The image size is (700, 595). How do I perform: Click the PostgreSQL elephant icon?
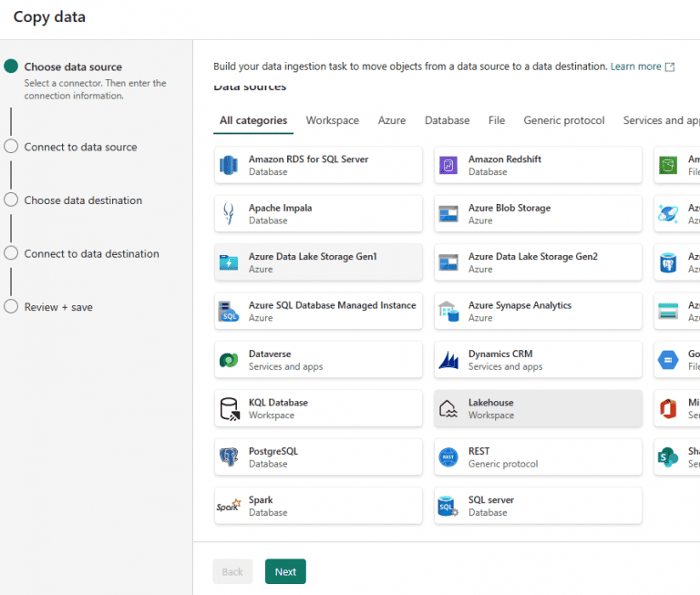click(229, 457)
